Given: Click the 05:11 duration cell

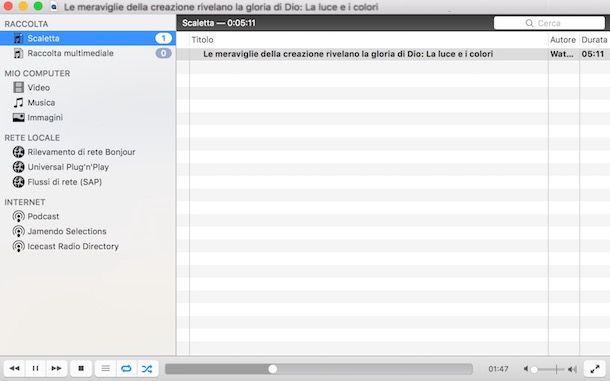Looking at the screenshot, I should pyautogui.click(x=593, y=54).
